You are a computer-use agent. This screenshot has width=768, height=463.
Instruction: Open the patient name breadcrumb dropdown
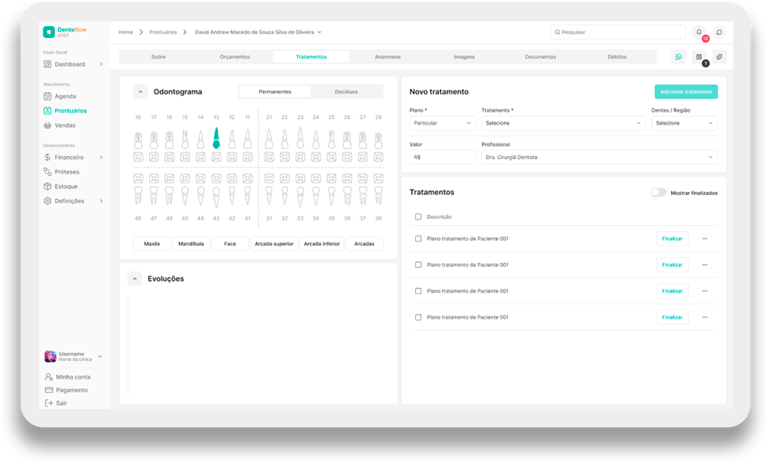(258, 32)
